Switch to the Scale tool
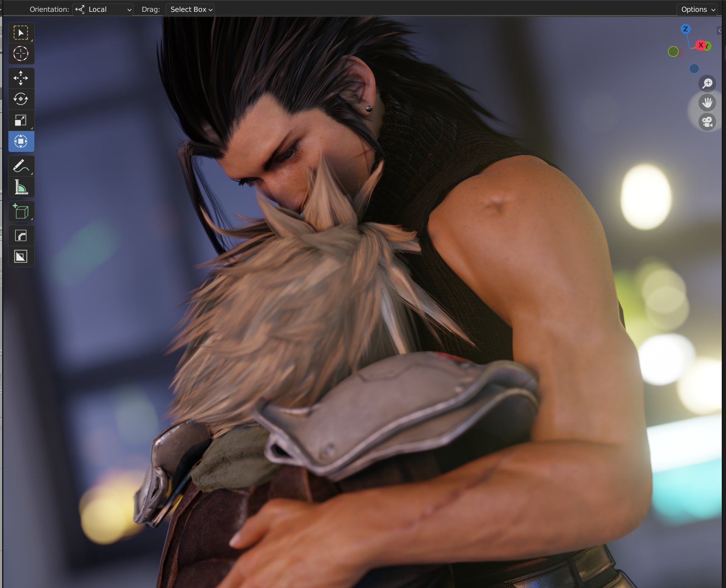The image size is (726, 588). tap(21, 120)
